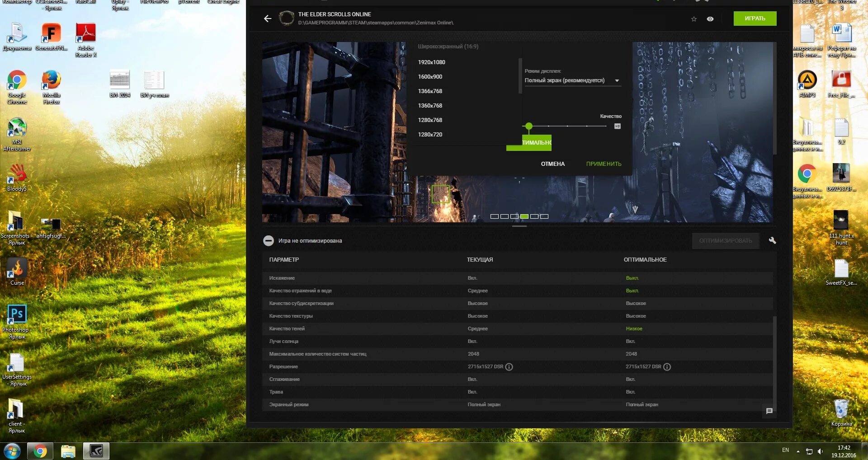Open SweetFX_se file on desktop
Screen dimensions: 868x460
pos(841,272)
